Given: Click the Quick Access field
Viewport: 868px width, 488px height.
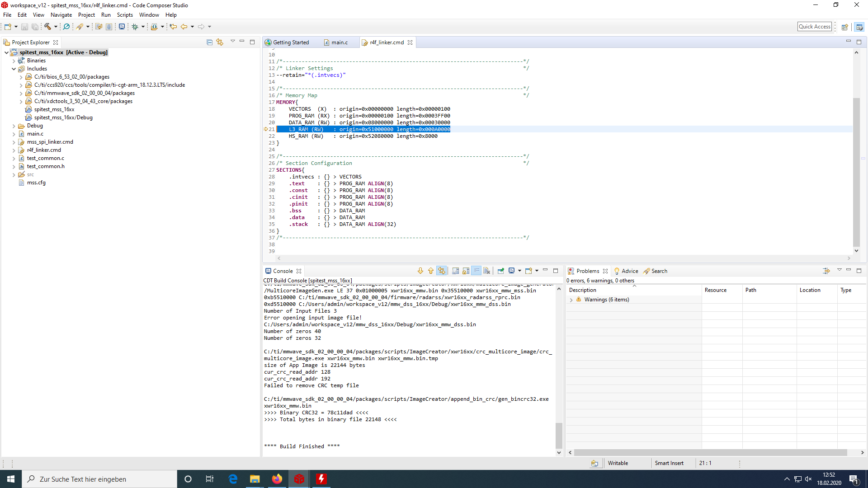Looking at the screenshot, I should [814, 27].
